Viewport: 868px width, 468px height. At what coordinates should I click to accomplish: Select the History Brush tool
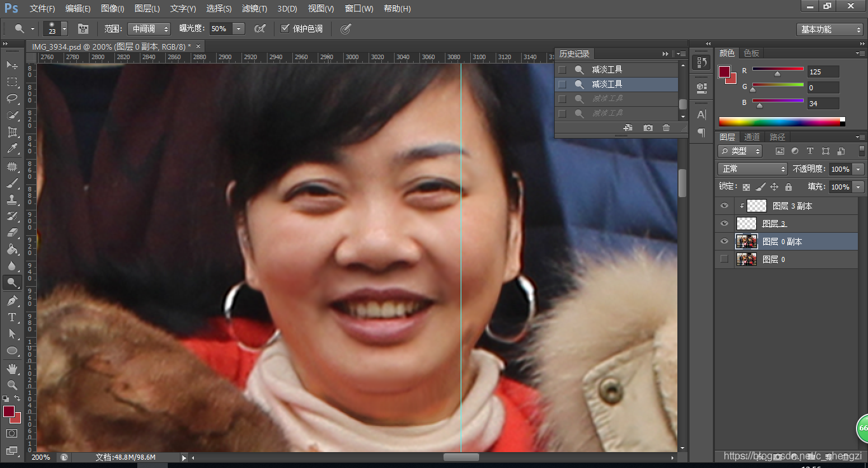point(12,216)
